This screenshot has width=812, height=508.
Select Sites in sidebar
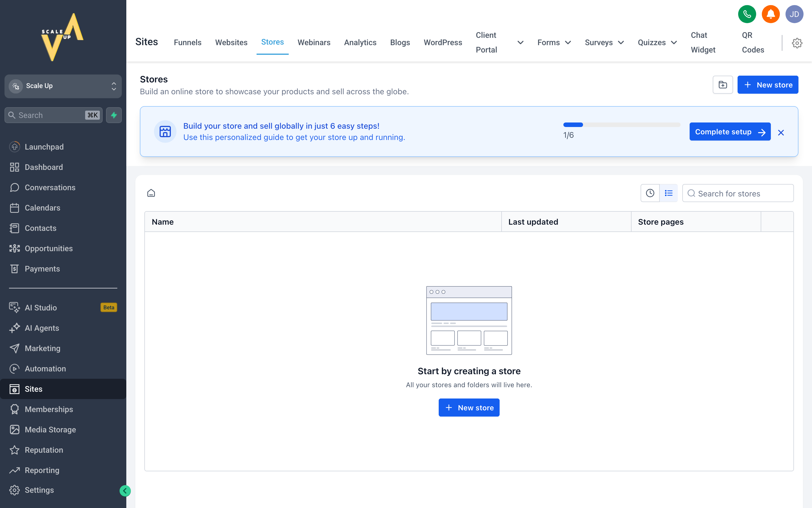tap(63, 389)
